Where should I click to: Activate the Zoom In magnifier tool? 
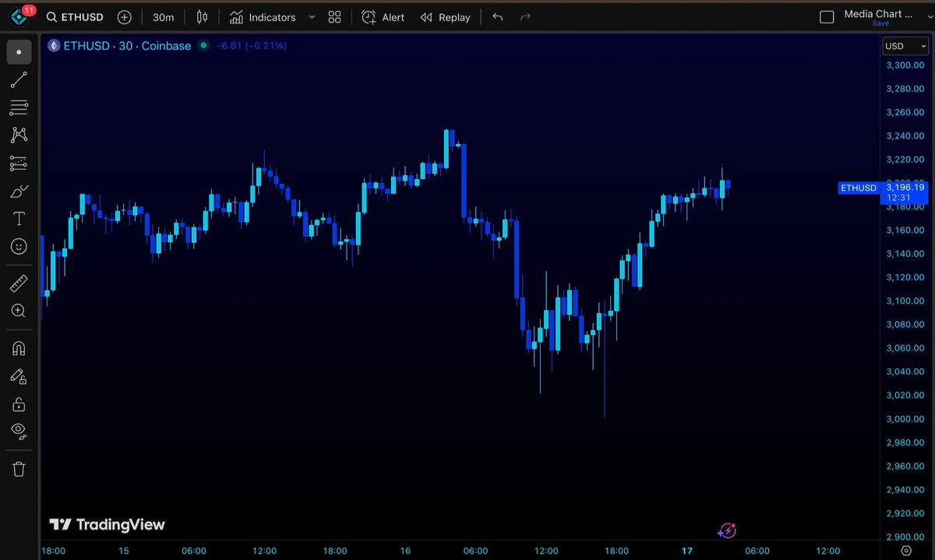(19, 311)
